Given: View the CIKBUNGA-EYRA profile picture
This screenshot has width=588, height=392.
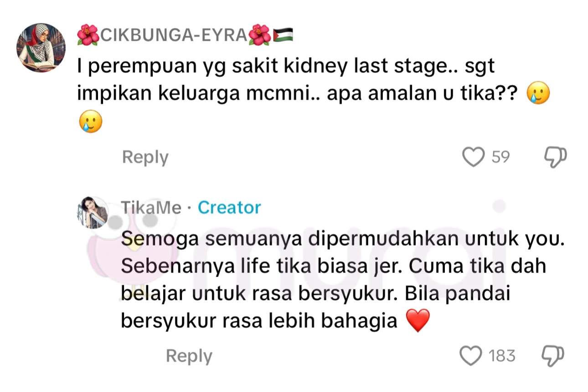Looking at the screenshot, I should click(41, 48).
